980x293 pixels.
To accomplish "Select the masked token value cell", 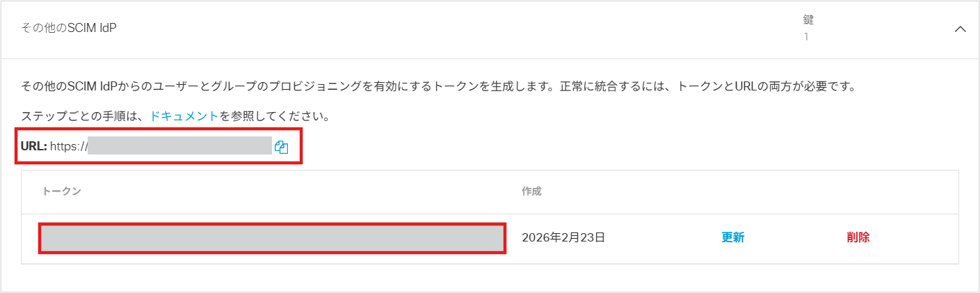I will (271, 238).
